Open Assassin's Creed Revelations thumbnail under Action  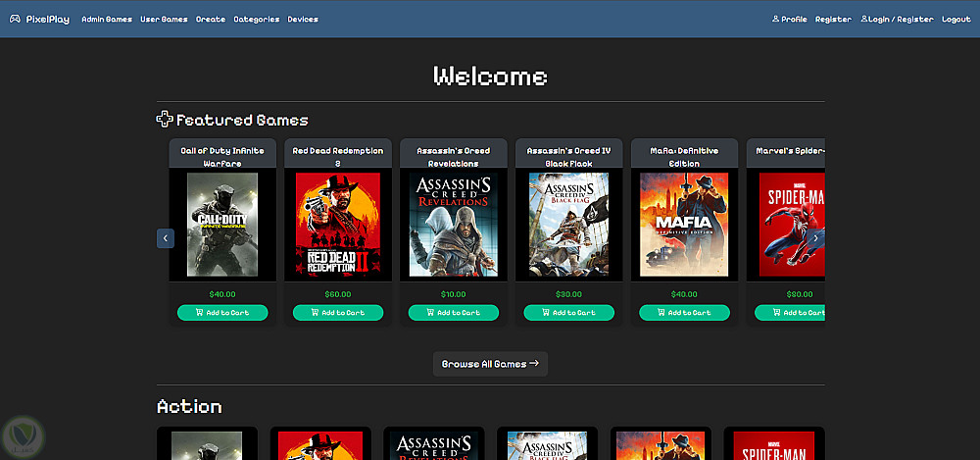click(x=434, y=445)
